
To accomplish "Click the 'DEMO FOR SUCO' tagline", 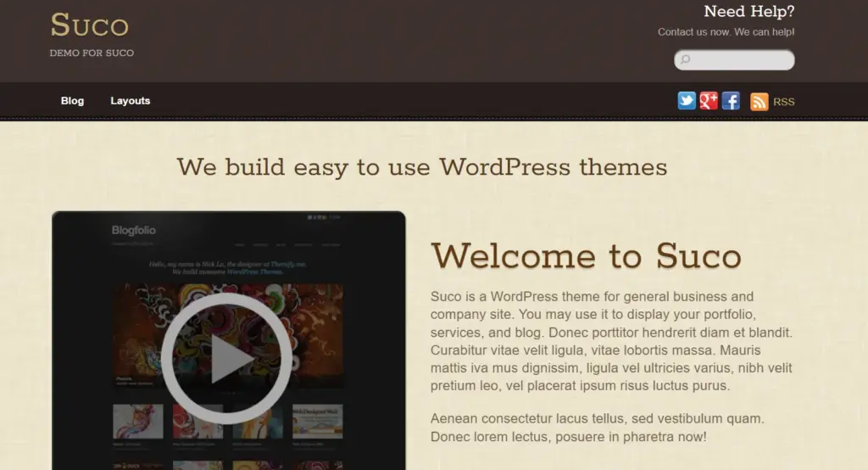I will (x=92, y=53).
